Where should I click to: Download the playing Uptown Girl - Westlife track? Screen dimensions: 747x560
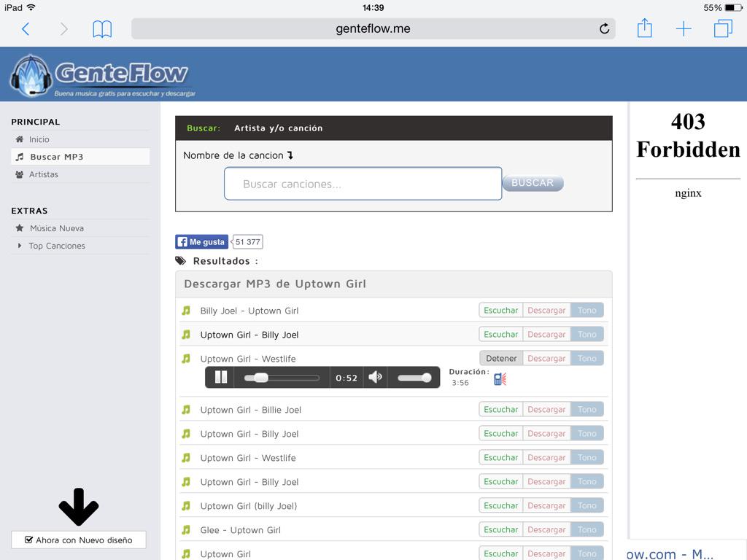[x=546, y=358]
